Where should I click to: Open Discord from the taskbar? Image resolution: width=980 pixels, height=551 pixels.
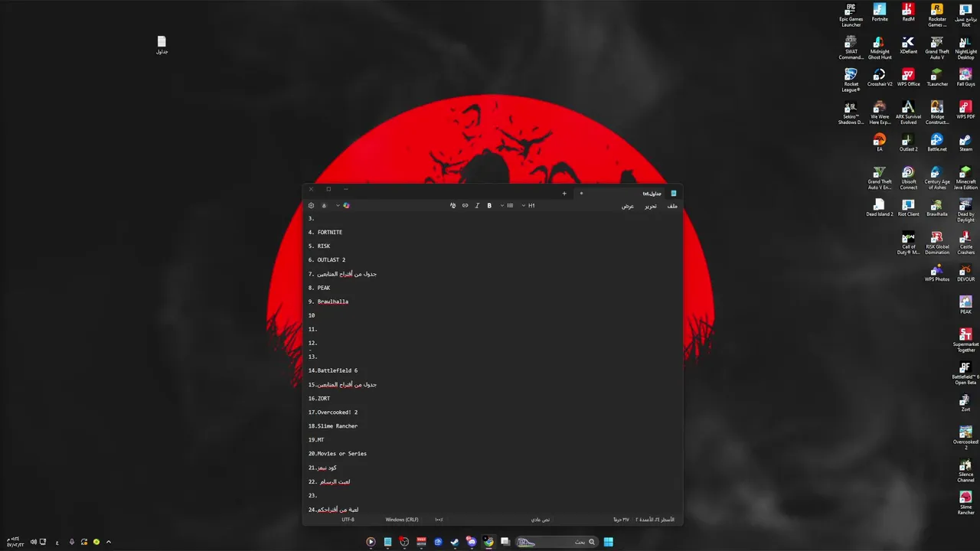(x=472, y=542)
